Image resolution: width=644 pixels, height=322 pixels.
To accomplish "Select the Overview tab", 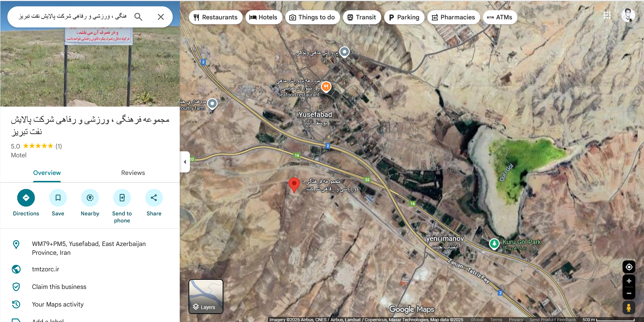I will [47, 173].
